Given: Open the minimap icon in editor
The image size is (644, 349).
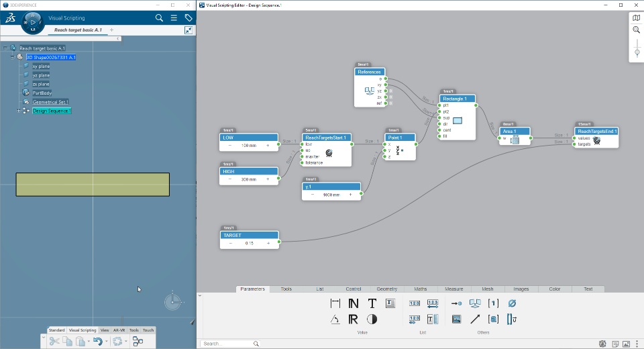Looking at the screenshot, I should (636, 18).
